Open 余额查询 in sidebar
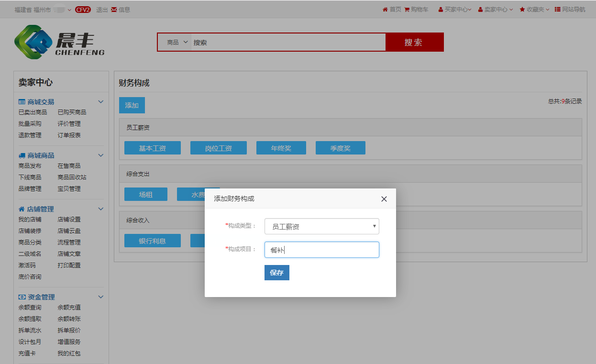 (30, 308)
